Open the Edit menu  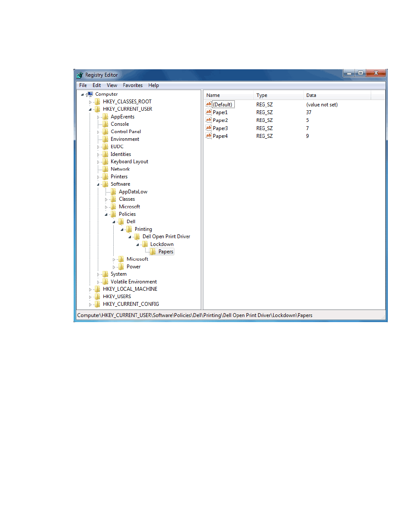97,85
